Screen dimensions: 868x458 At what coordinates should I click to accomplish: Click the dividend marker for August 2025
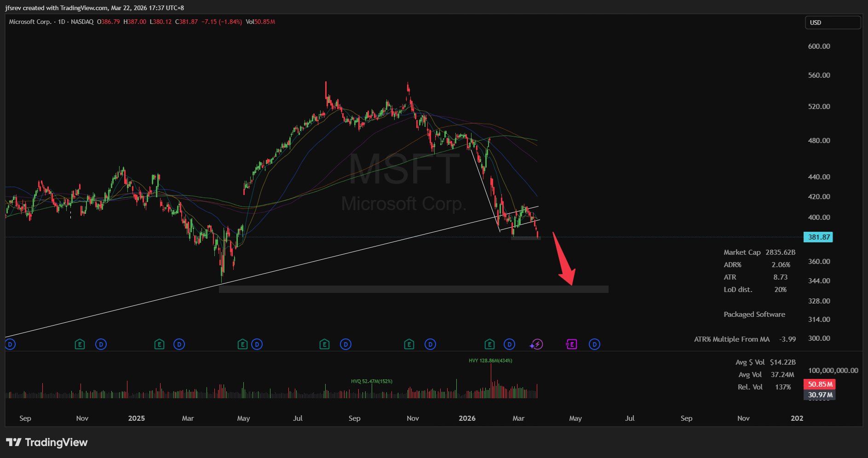coord(345,344)
